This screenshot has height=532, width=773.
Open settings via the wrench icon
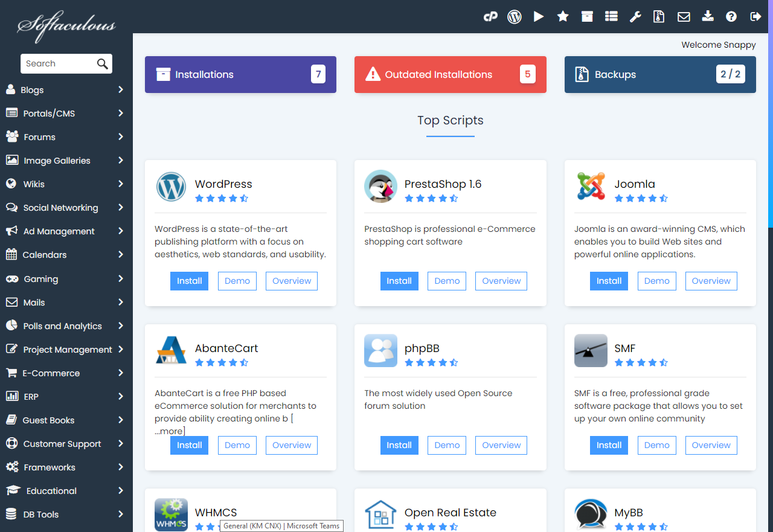(635, 16)
